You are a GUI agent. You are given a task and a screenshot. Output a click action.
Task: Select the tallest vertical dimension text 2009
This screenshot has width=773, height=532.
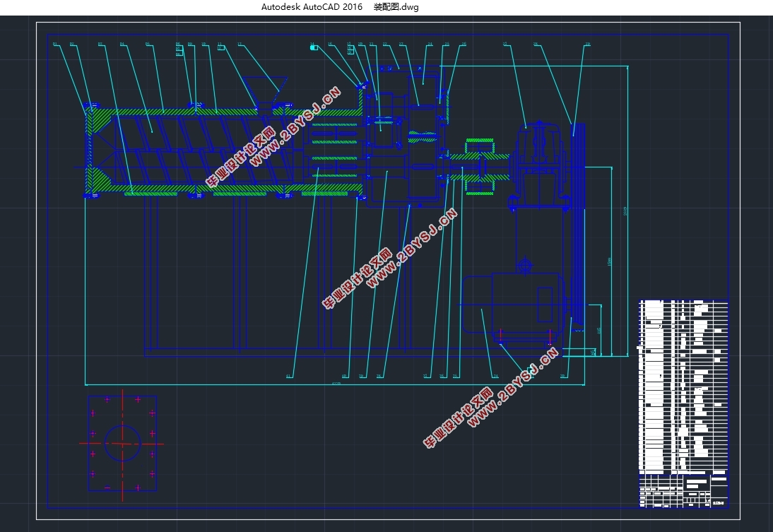click(625, 211)
